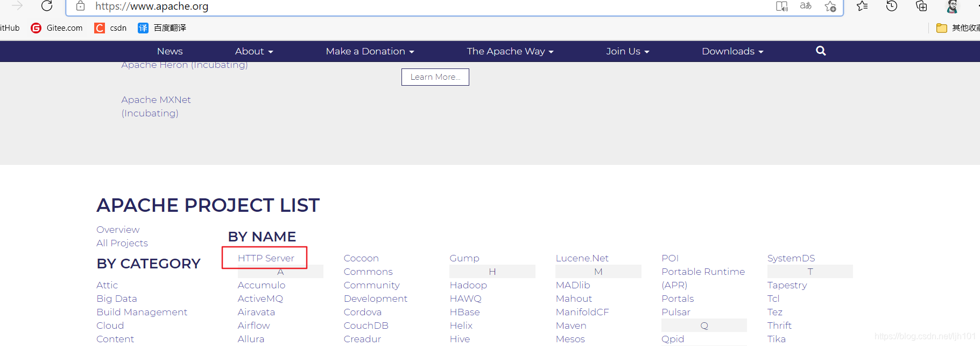The image size is (980, 346).
Task: Open the Attic category link
Action: click(x=107, y=285)
